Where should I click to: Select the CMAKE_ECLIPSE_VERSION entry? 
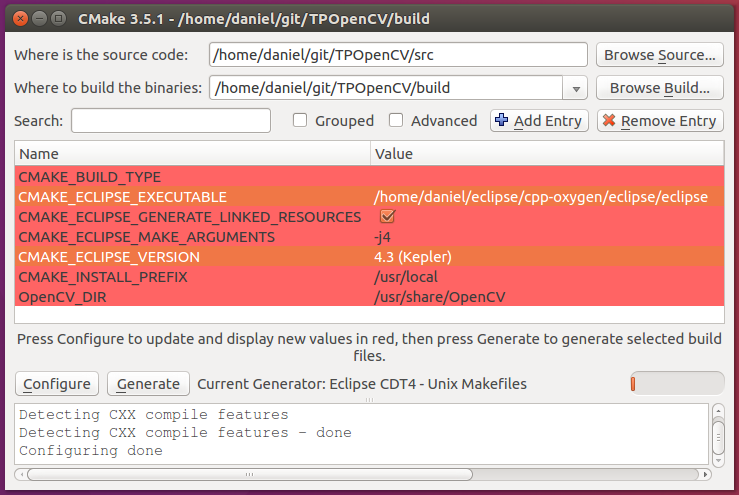pos(109,257)
